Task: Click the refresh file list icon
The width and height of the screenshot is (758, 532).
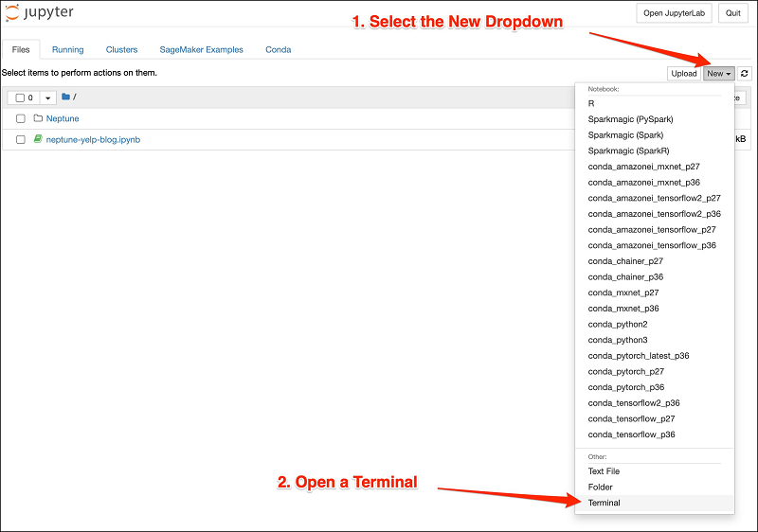Action: (x=745, y=74)
